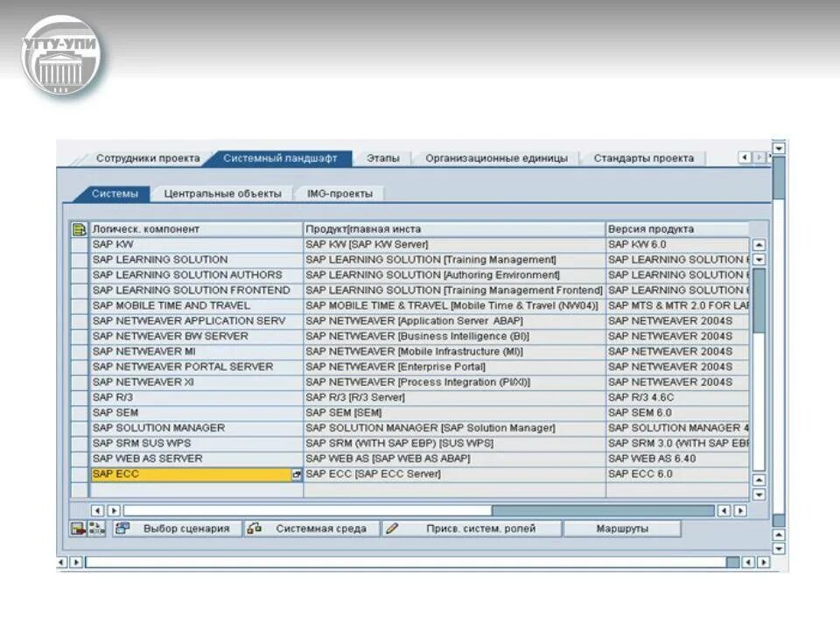
Task: Click outer vertical scrollbar's lower up-arrow
Action: tap(779, 535)
